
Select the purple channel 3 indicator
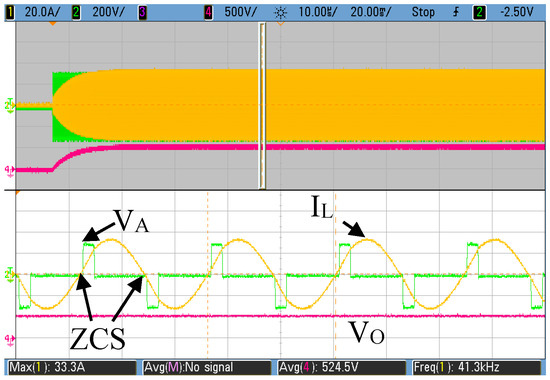pyautogui.click(x=142, y=13)
